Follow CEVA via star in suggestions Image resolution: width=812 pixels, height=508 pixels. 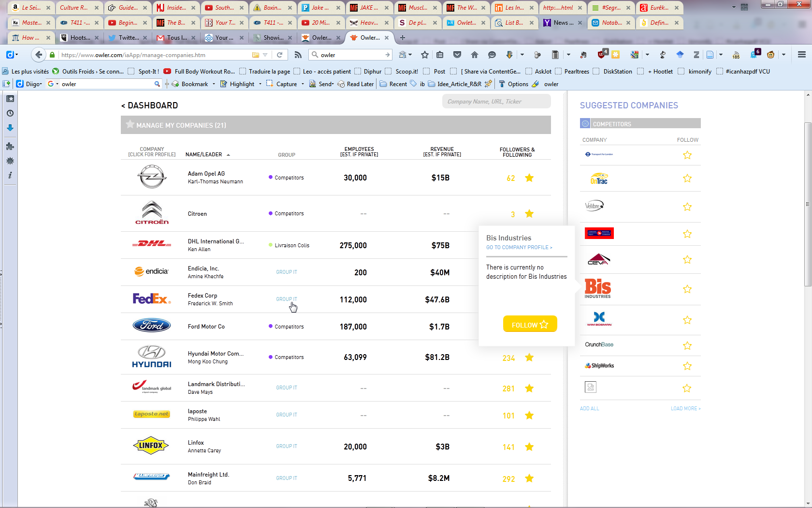point(687,259)
